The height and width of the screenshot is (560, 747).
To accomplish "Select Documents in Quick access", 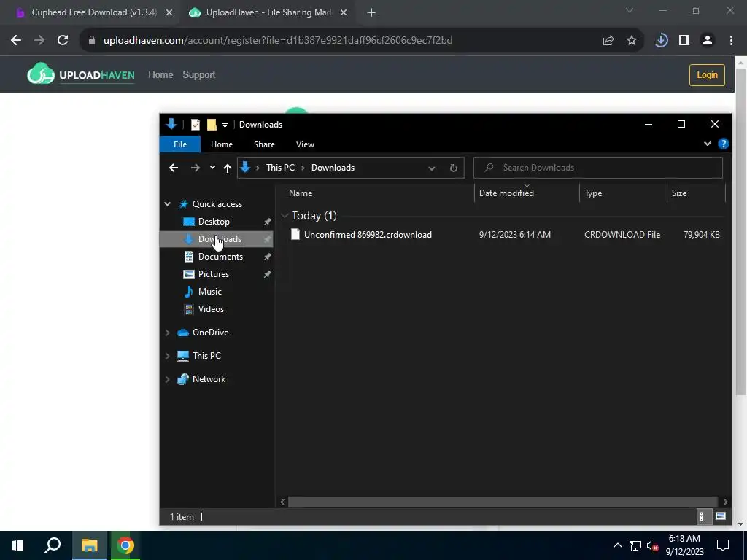I will 220,256.
